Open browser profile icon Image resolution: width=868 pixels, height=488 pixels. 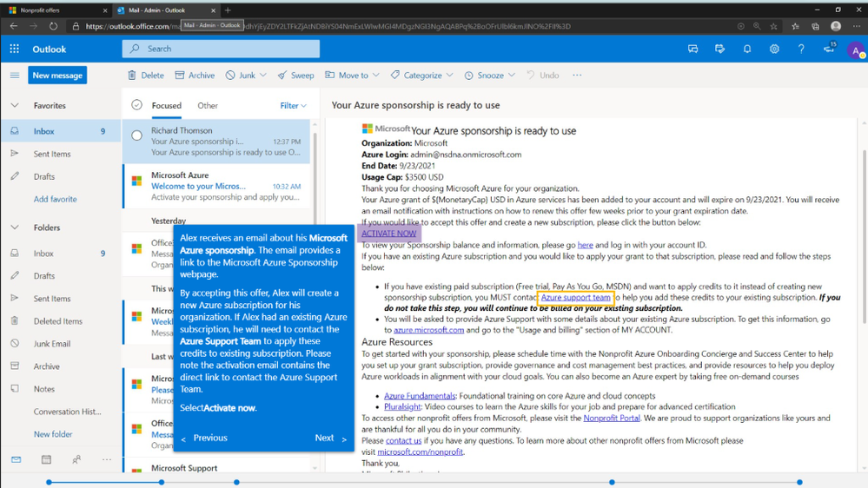tap(836, 26)
